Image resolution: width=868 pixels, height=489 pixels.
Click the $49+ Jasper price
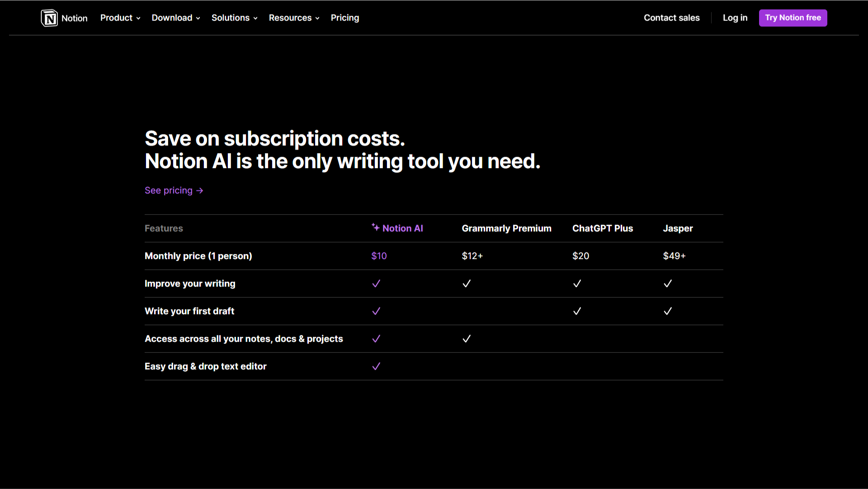pyautogui.click(x=675, y=256)
